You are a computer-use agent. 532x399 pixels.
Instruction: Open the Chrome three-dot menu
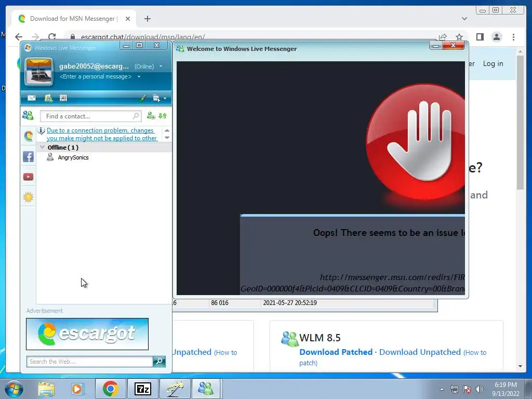click(514, 37)
